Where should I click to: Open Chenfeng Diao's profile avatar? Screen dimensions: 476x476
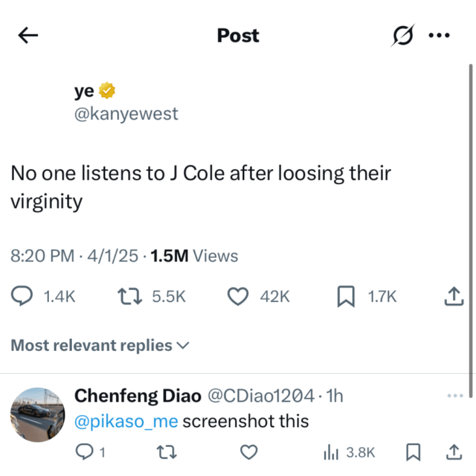coord(38,414)
